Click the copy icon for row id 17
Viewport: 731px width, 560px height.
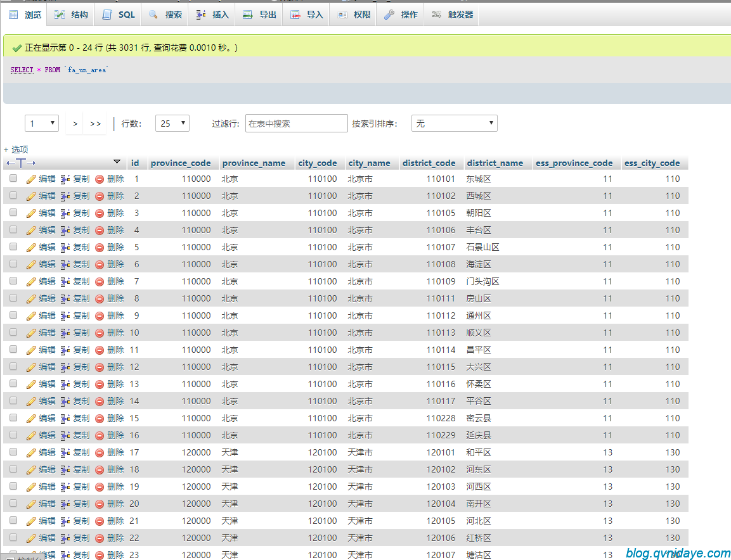[x=65, y=452]
